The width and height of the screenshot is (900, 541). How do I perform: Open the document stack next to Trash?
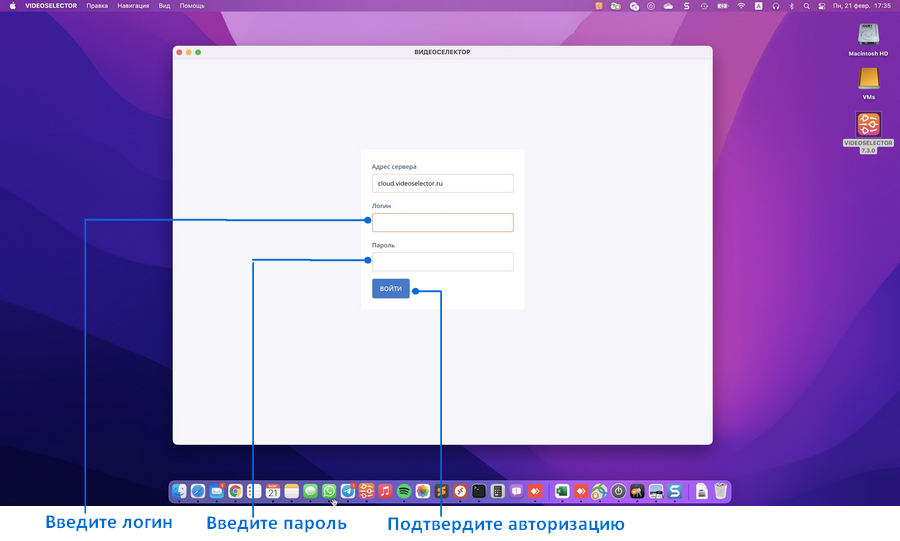[701, 491]
